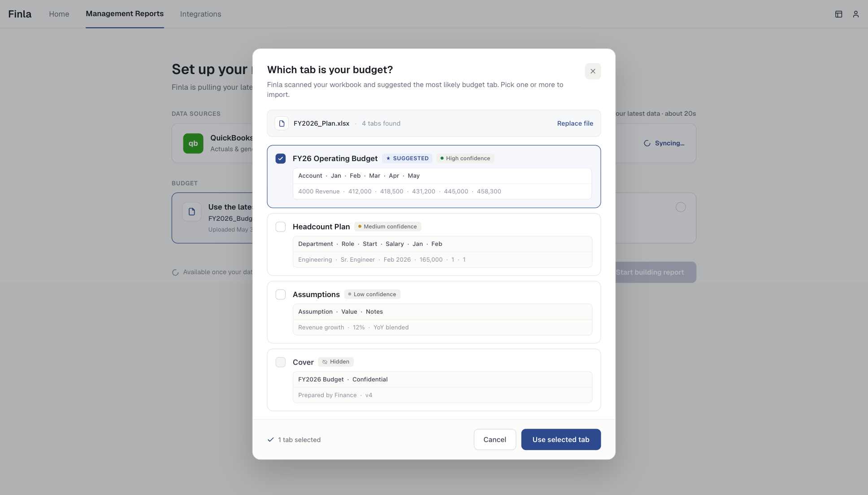Tick the Cover tab checkbox
Screen dimensions: 868x495
[x=281, y=363]
